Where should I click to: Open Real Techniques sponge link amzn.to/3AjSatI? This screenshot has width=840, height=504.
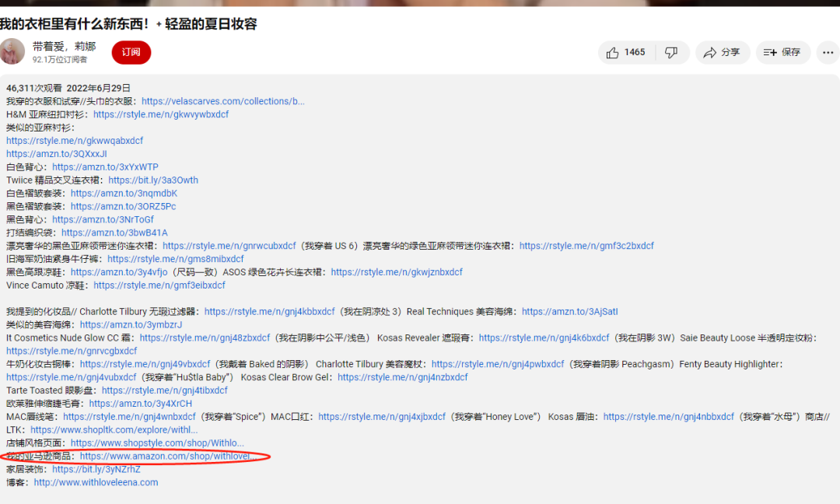[x=569, y=311]
